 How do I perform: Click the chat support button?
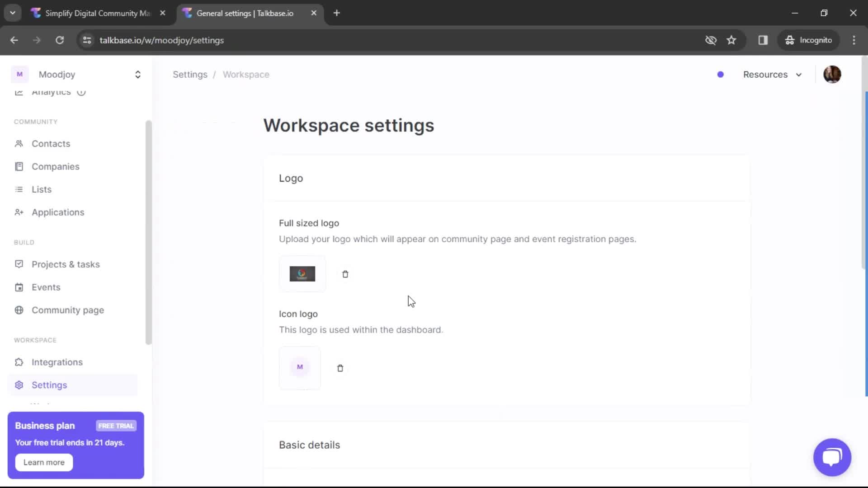point(832,456)
